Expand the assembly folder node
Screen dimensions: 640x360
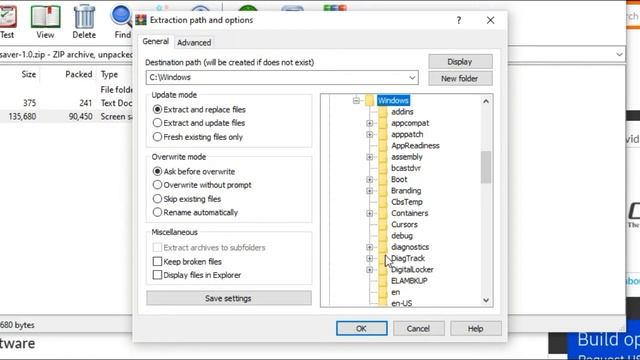point(369,157)
